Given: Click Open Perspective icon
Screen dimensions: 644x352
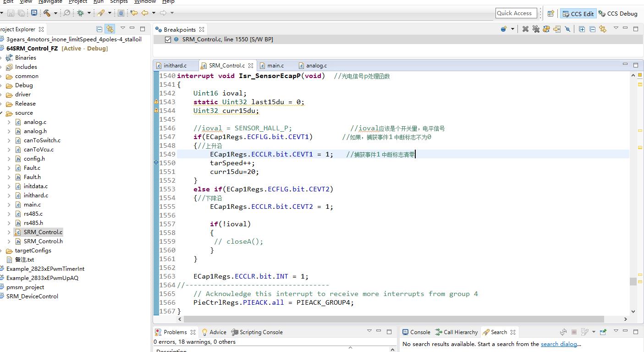Looking at the screenshot, I should point(551,13).
